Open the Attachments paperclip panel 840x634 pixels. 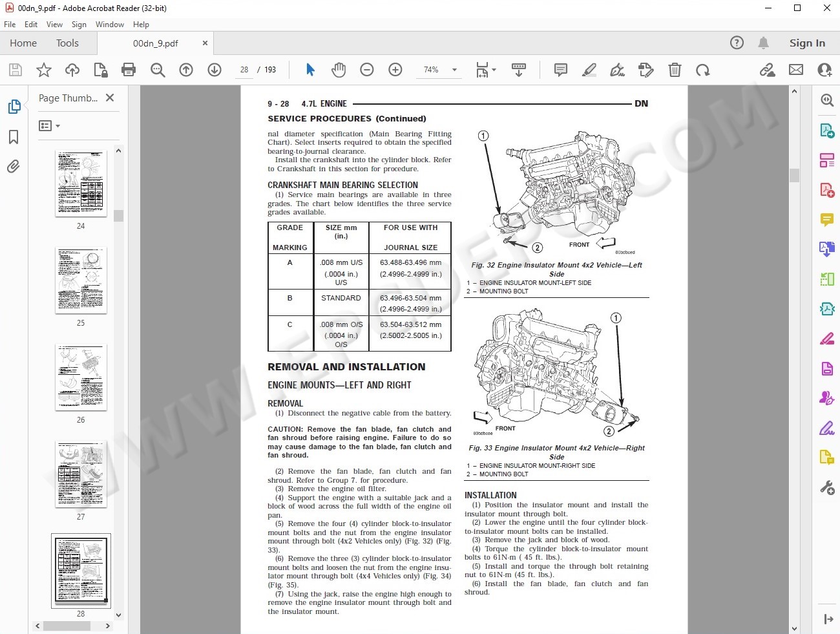(x=14, y=167)
